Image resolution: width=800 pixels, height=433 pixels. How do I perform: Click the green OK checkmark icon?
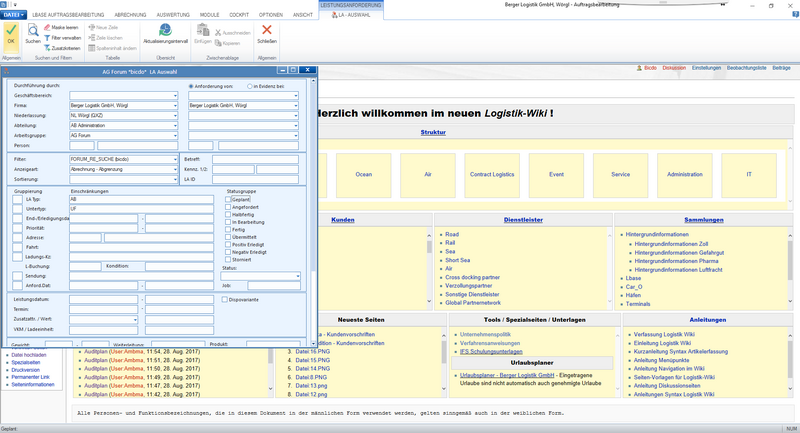click(x=11, y=31)
